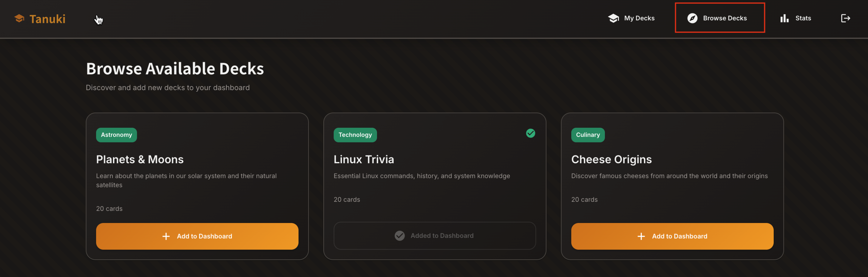Viewport: 868px width, 277px height.
Task: Click the Culinary category tag
Action: coord(588,135)
